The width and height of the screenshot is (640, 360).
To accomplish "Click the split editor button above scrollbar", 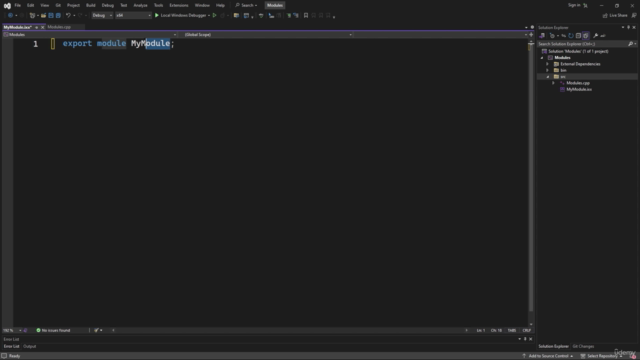I will (x=531, y=35).
